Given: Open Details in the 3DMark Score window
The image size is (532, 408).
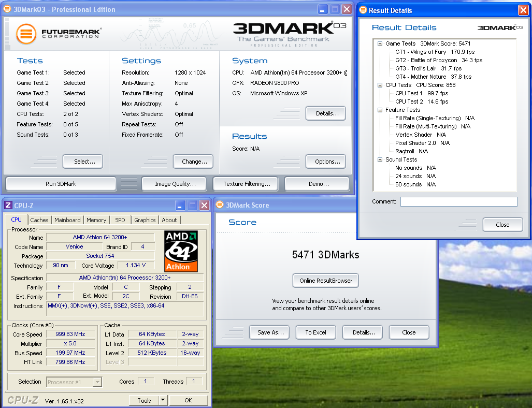Looking at the screenshot, I should (x=363, y=332).
